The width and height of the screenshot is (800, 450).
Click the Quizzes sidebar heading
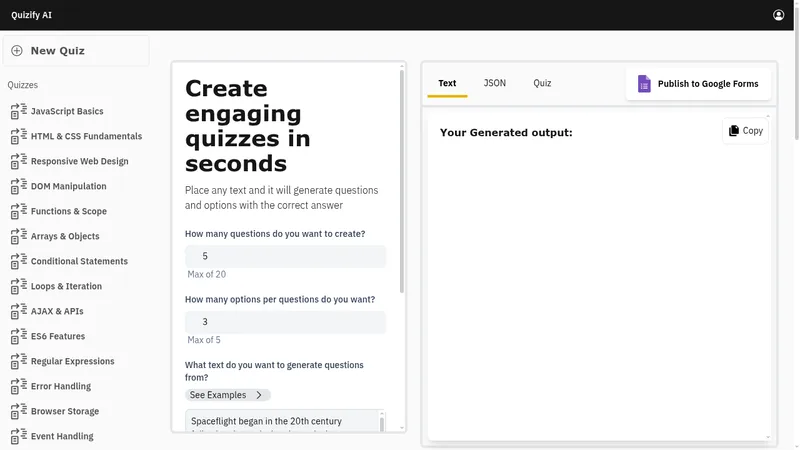(x=22, y=85)
